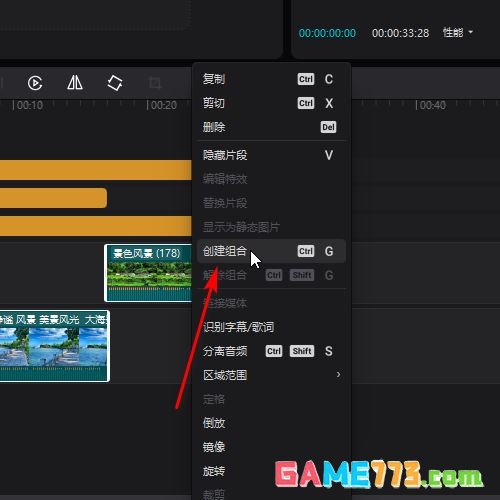Select 镜像 in the context menu
Screen dimensions: 500x500
point(271,447)
